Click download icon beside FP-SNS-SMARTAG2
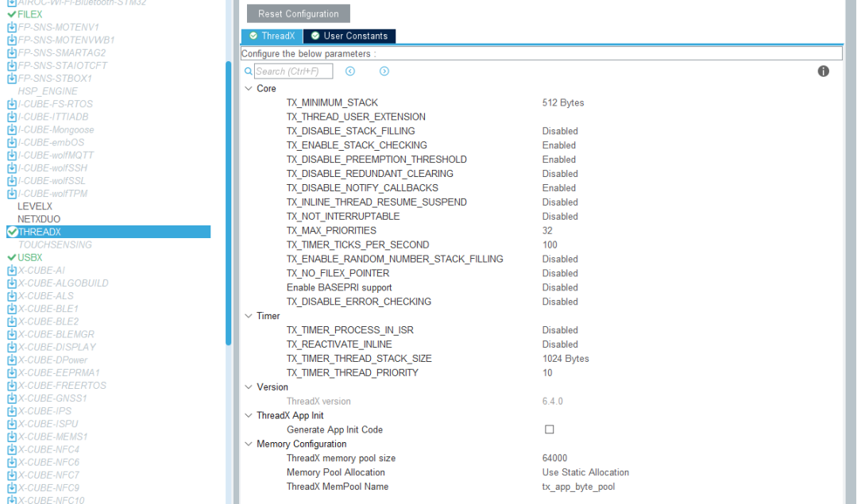The height and width of the screenshot is (504, 857). [11, 52]
